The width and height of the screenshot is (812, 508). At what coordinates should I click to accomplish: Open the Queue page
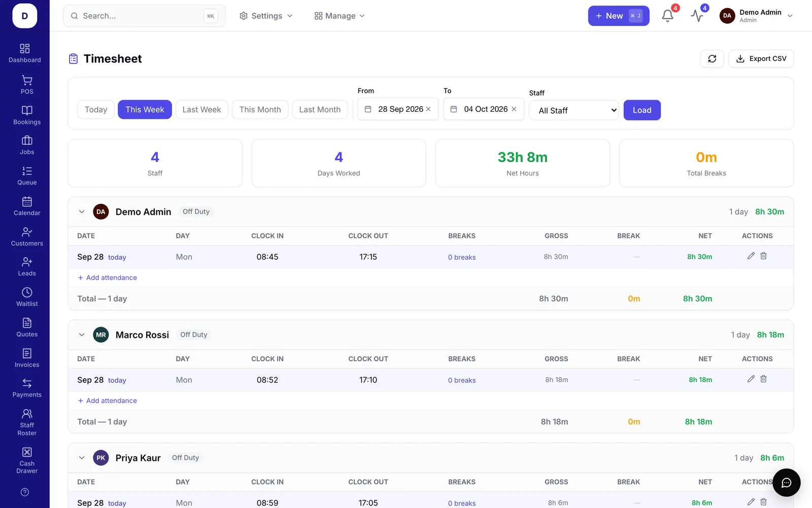click(27, 176)
